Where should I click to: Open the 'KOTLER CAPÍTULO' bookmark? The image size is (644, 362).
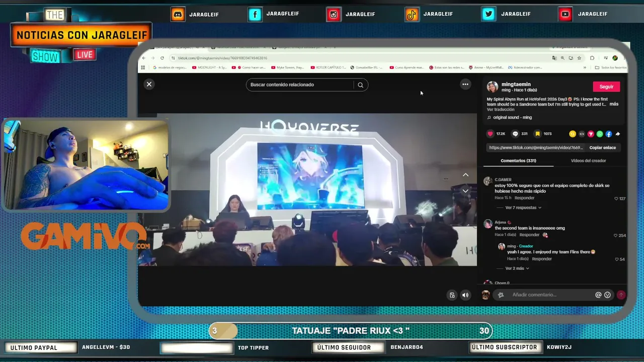click(x=328, y=67)
